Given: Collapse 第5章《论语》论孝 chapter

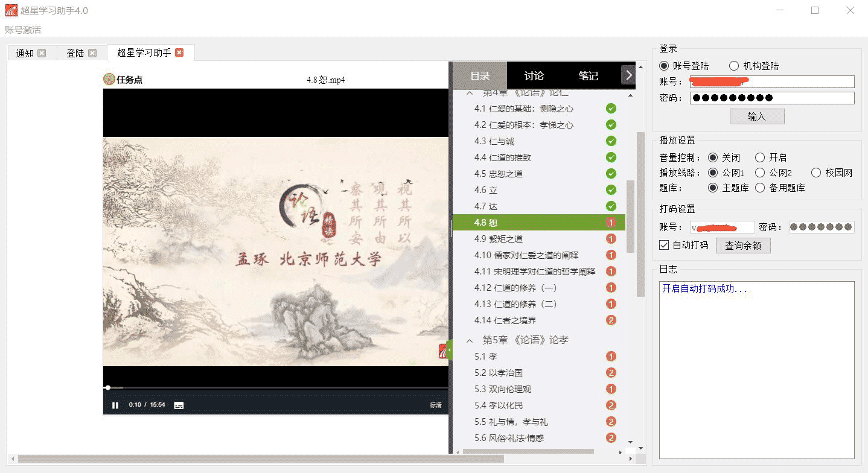Looking at the screenshot, I should pos(470,340).
